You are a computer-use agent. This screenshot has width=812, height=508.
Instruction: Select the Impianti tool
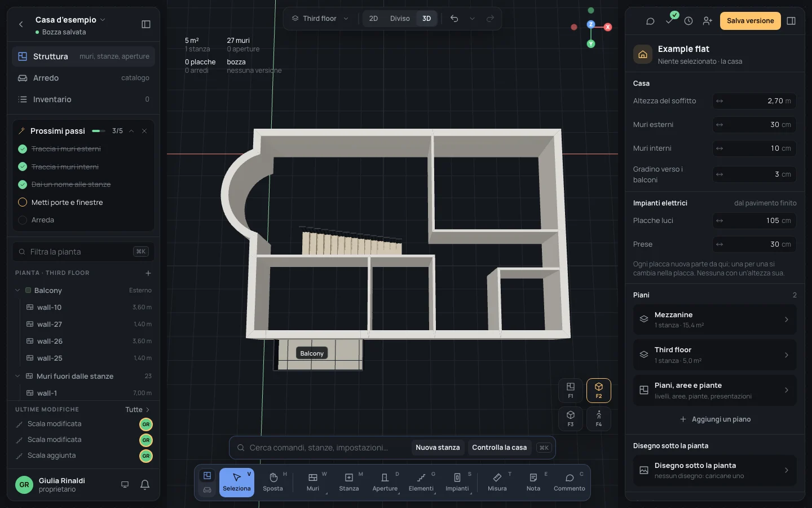point(457,482)
